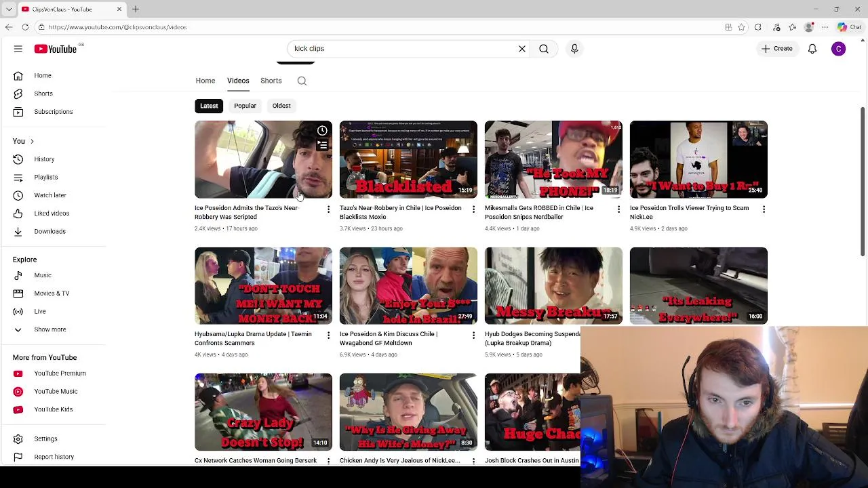
Task: Click the YouTube logo
Action: [56, 49]
